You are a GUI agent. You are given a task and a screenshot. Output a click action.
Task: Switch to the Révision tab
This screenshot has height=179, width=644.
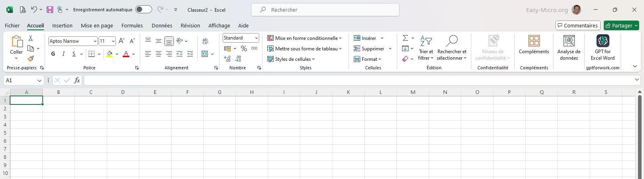click(190, 25)
